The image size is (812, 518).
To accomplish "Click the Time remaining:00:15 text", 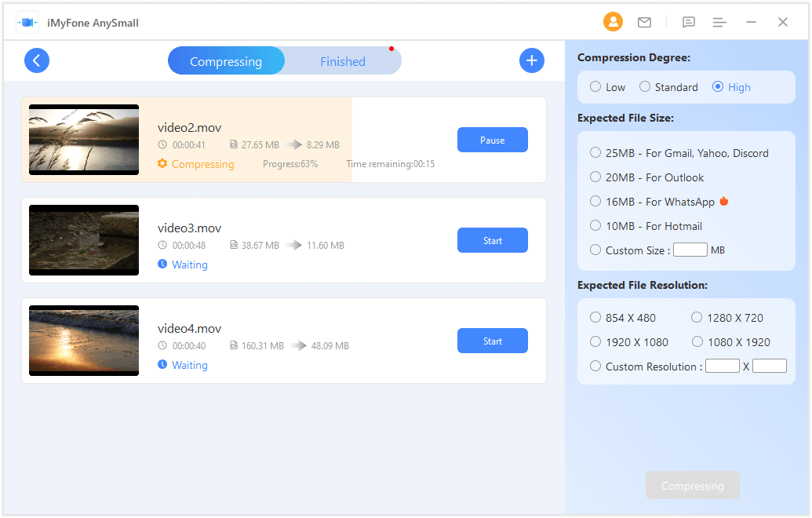I will [x=391, y=164].
